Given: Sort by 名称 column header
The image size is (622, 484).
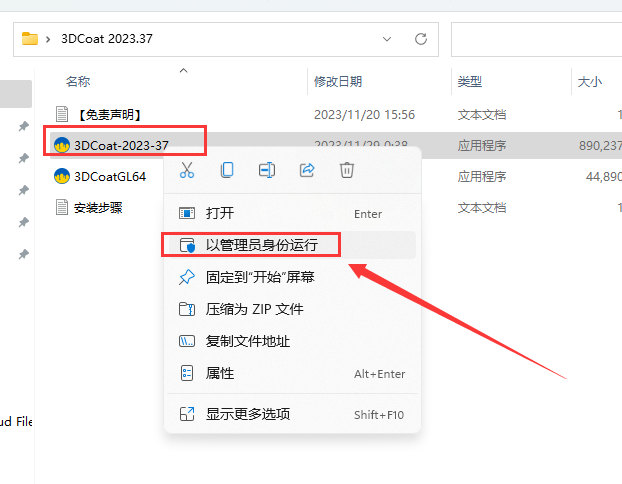Looking at the screenshot, I should [x=78, y=82].
